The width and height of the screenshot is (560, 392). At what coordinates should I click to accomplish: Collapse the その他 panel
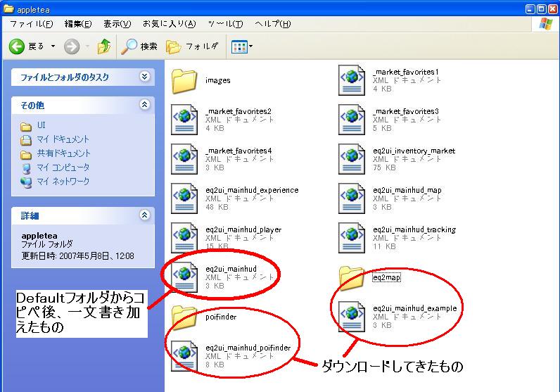(x=144, y=105)
